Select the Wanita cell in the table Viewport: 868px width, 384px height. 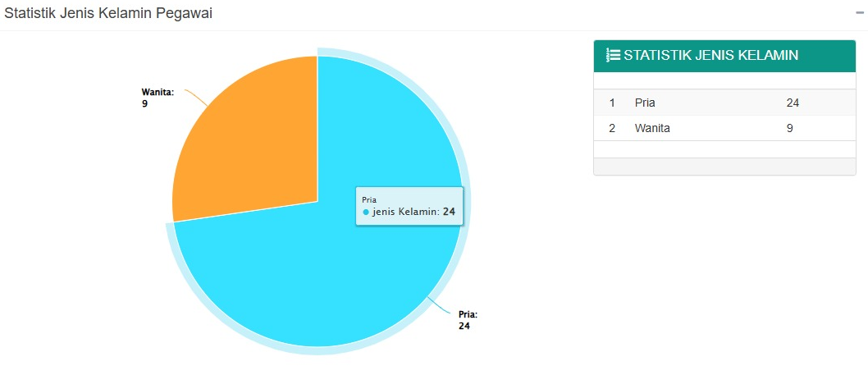(x=652, y=128)
